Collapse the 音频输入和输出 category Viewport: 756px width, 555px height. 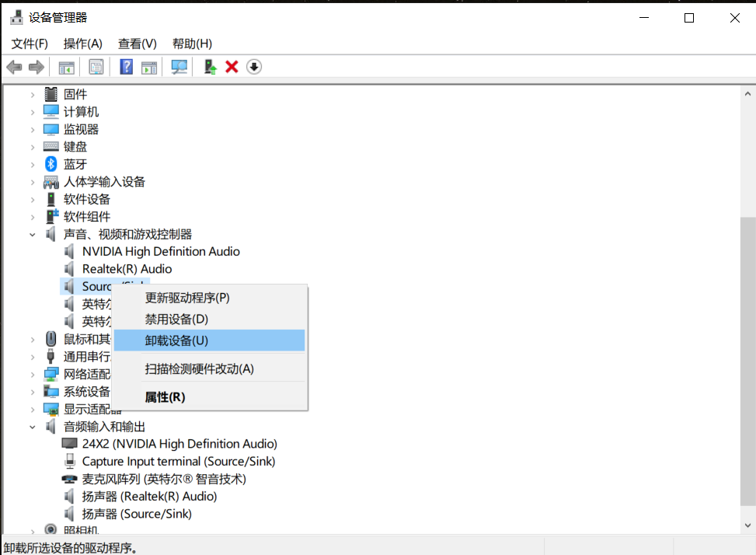(x=32, y=426)
